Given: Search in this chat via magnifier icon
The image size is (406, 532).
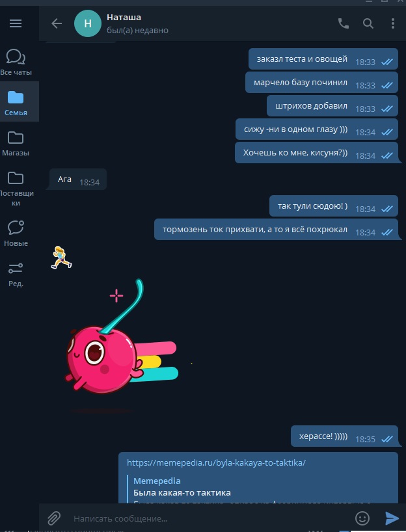Looking at the screenshot, I should [368, 23].
